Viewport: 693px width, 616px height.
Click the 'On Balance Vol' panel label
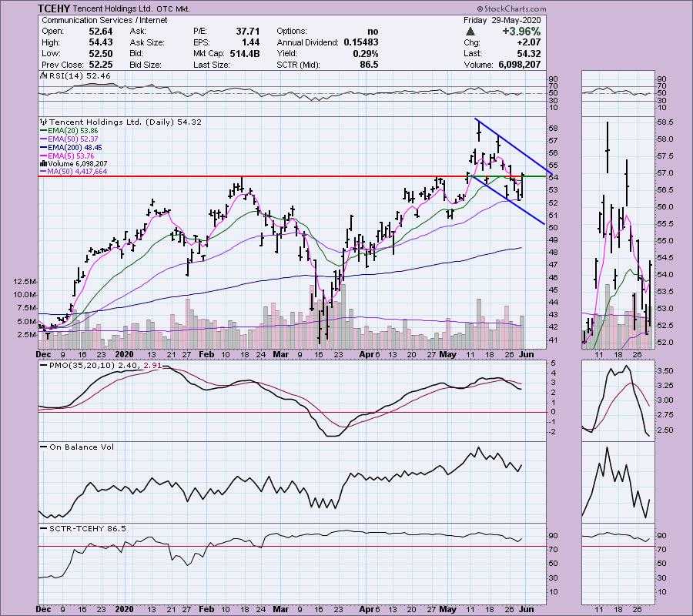[x=82, y=447]
